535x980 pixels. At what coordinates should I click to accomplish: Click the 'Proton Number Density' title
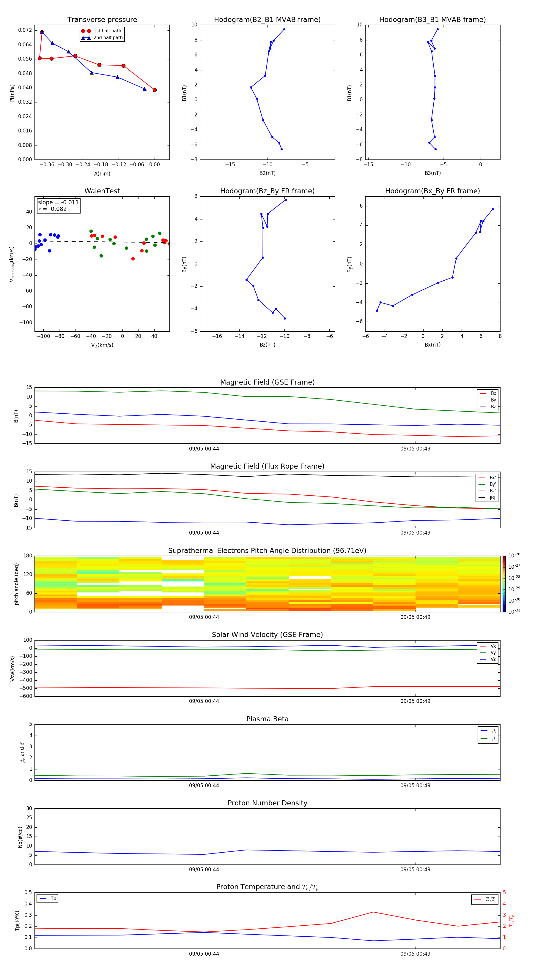pyautogui.click(x=267, y=803)
